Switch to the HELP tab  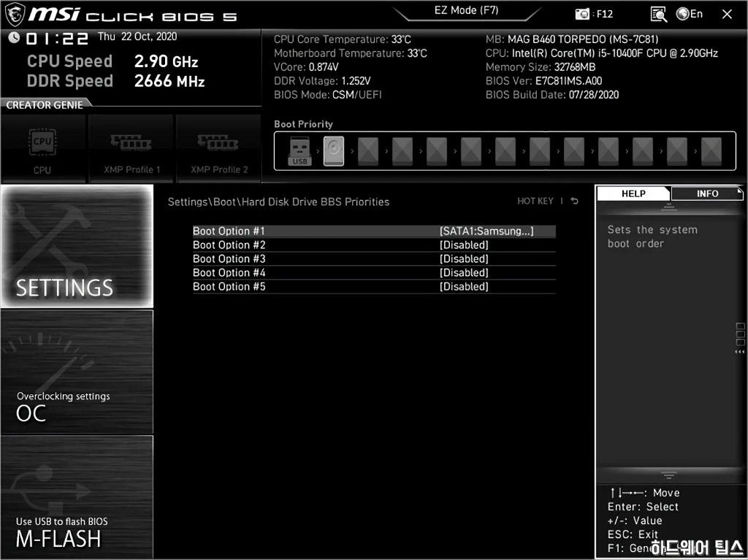click(x=633, y=193)
